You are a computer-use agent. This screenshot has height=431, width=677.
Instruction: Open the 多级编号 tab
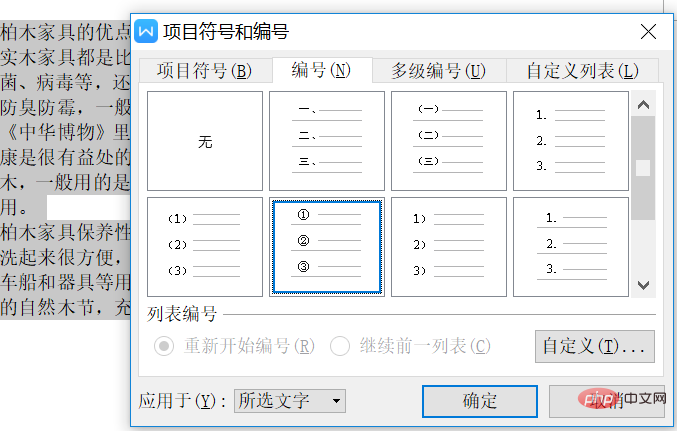pos(439,71)
